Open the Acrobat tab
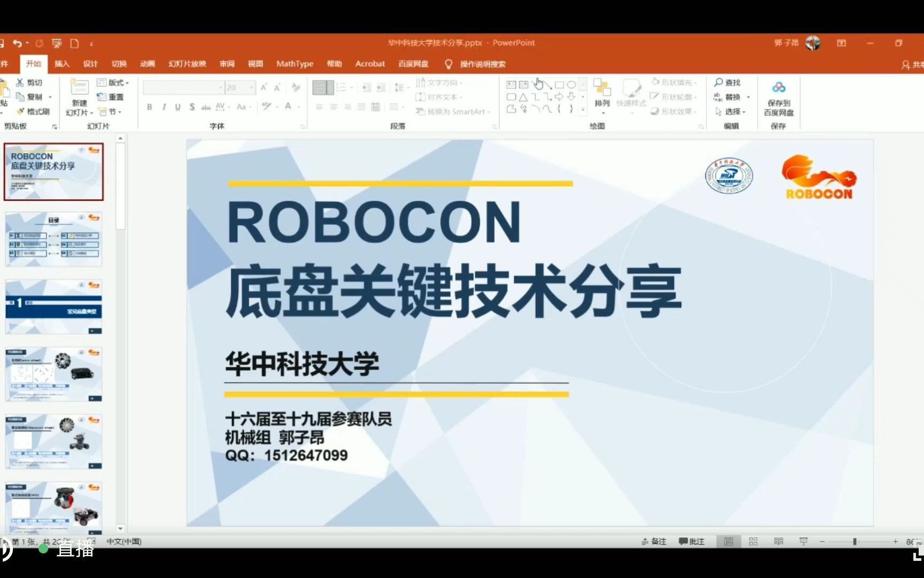 [x=370, y=64]
